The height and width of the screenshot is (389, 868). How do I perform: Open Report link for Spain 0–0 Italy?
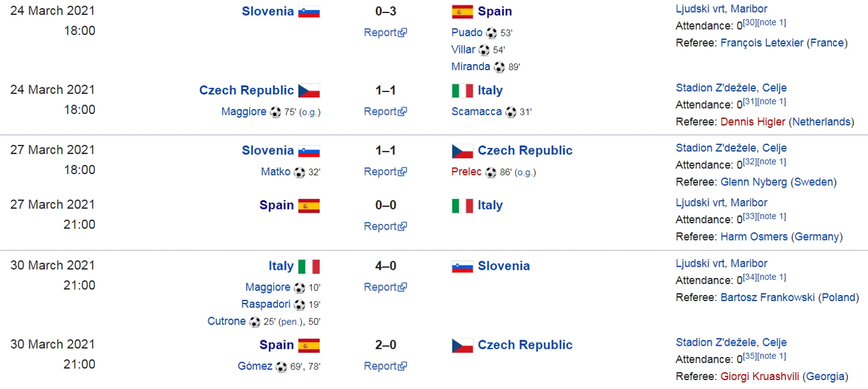(x=385, y=226)
